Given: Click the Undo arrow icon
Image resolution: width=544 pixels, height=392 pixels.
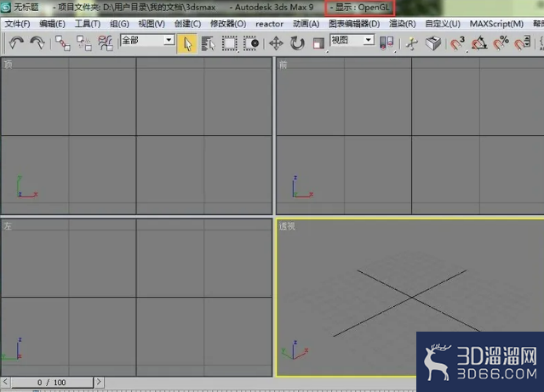Looking at the screenshot, I should [x=16, y=43].
